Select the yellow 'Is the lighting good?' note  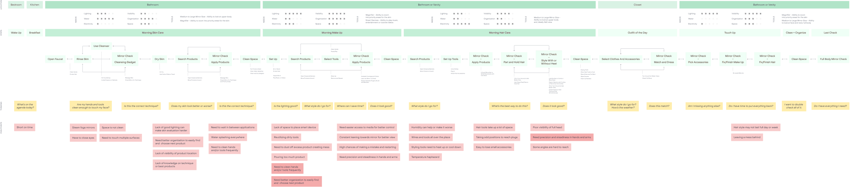point(286,106)
